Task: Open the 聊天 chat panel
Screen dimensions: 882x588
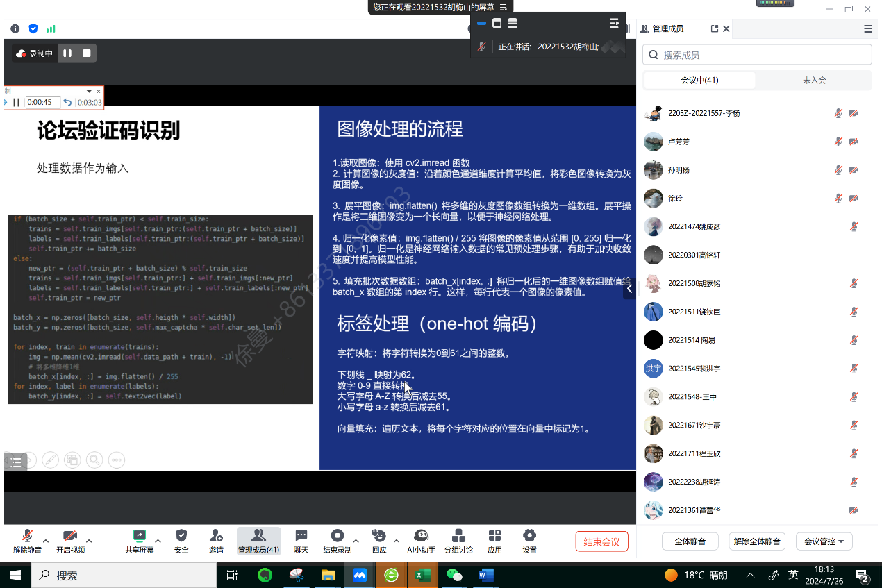Action: pyautogui.click(x=301, y=541)
